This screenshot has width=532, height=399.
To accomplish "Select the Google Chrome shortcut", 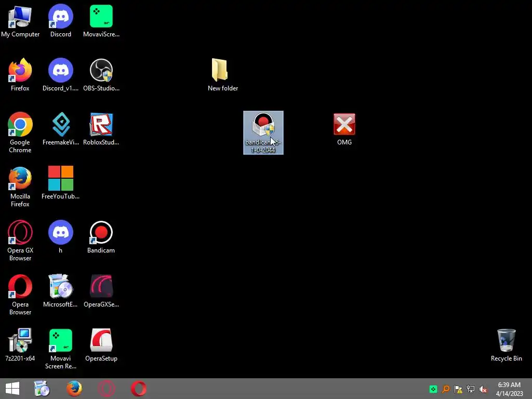I will click(20, 132).
